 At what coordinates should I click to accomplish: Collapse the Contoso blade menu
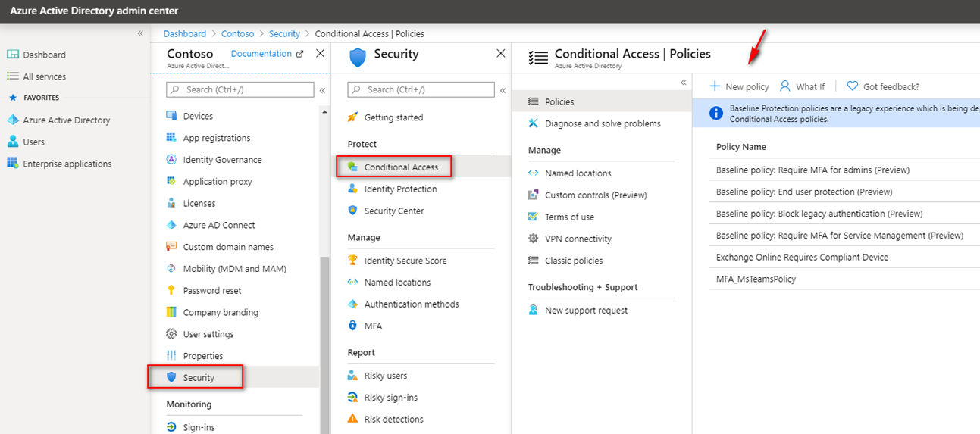pyautogui.click(x=322, y=89)
